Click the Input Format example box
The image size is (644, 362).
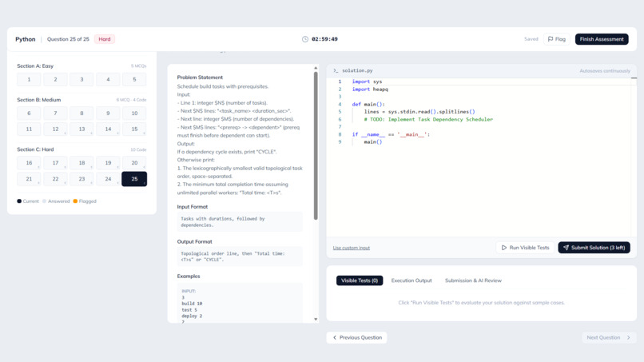point(240,222)
